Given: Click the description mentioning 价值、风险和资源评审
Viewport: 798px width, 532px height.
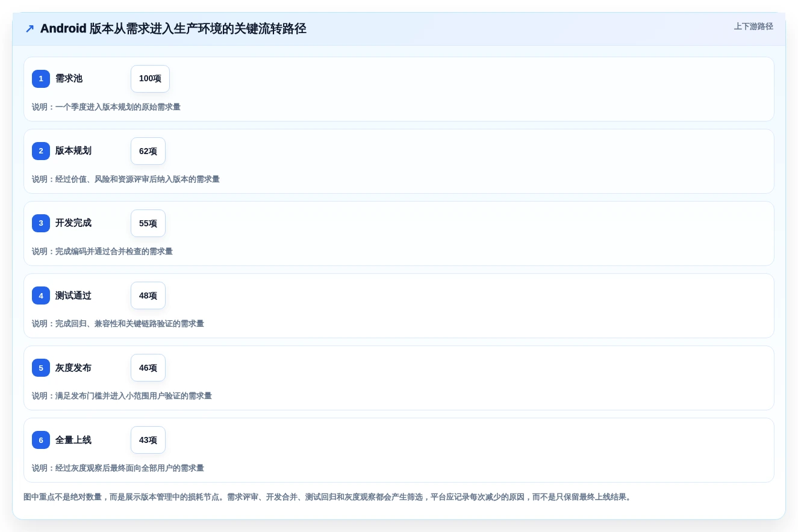Looking at the screenshot, I should 126,179.
